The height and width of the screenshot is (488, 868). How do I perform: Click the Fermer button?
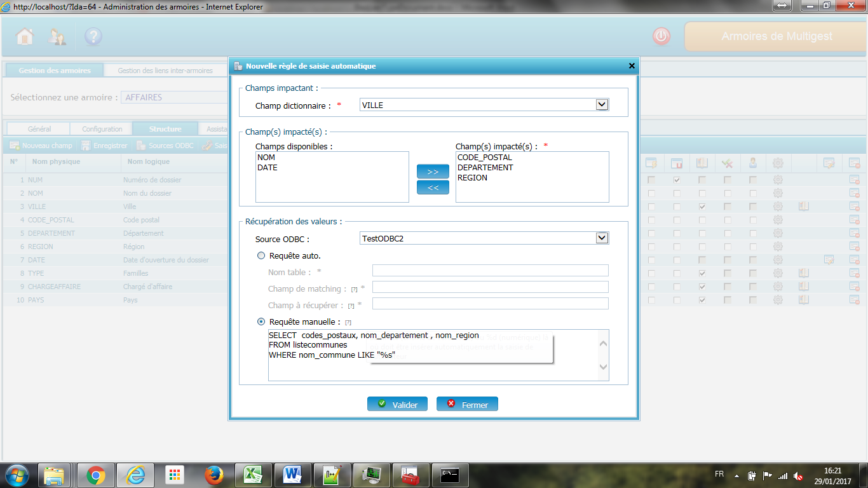click(x=467, y=404)
